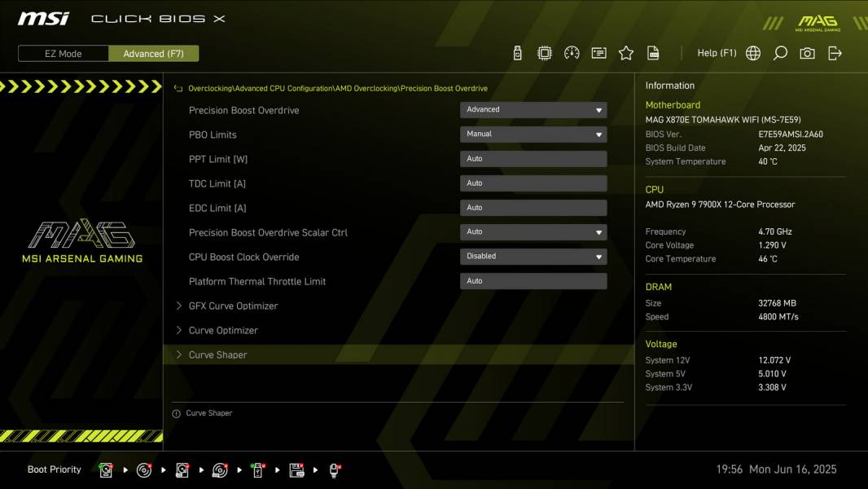Open Help (F1)
868x489 pixels.
(x=717, y=53)
